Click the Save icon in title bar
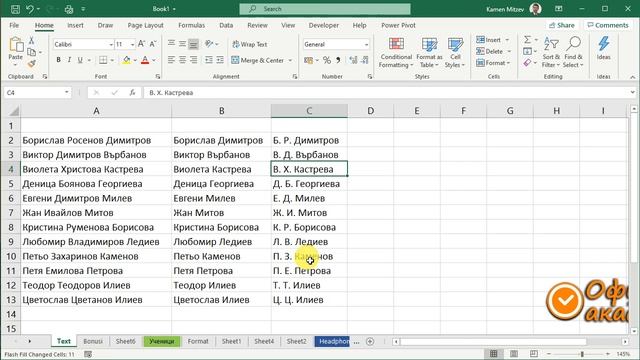This screenshot has height=360, width=640. [15, 9]
